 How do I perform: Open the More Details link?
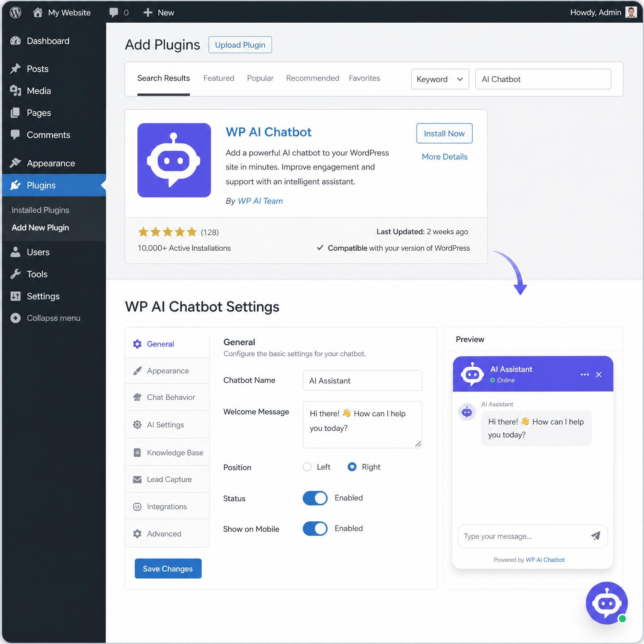coord(444,157)
